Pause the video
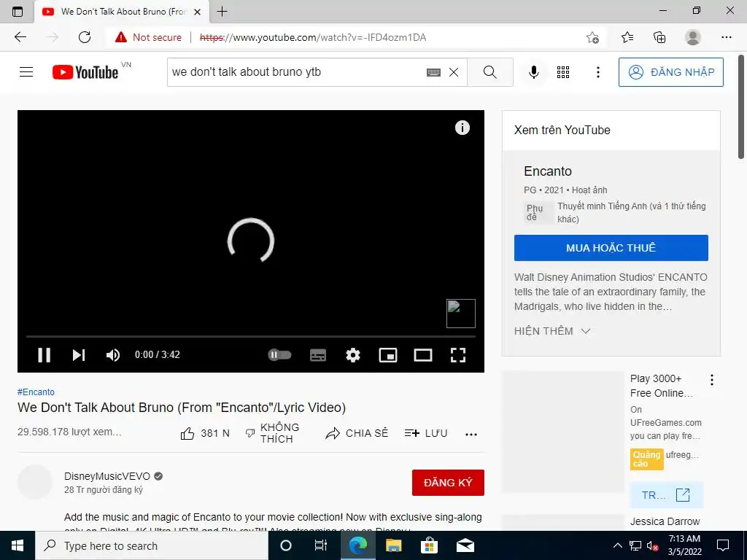The height and width of the screenshot is (560, 747). point(44,355)
